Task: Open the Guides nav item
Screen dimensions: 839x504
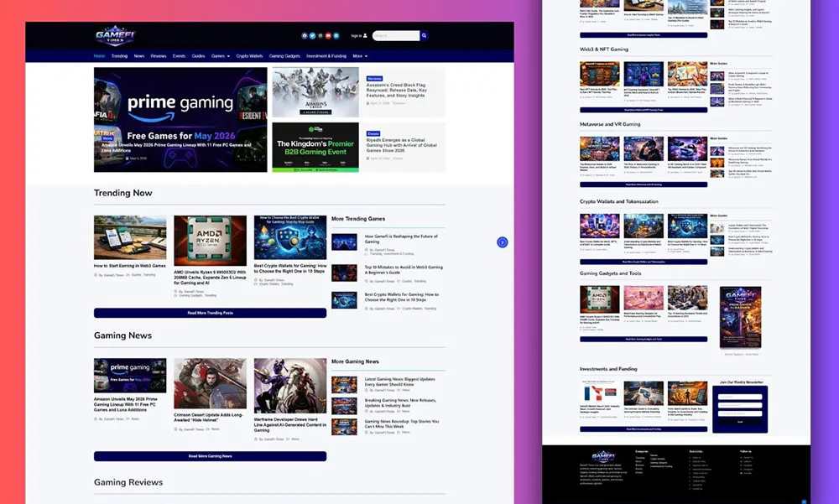Action: 199,56
